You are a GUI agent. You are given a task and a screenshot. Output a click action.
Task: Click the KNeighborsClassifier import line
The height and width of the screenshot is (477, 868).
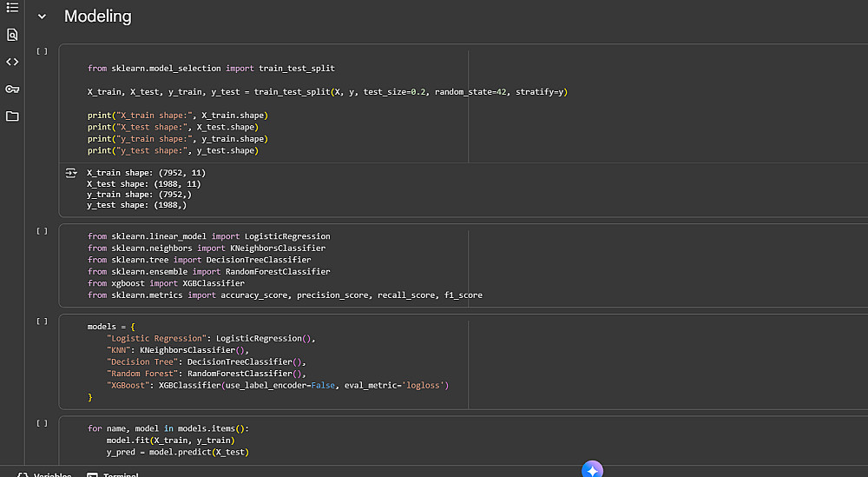207,248
